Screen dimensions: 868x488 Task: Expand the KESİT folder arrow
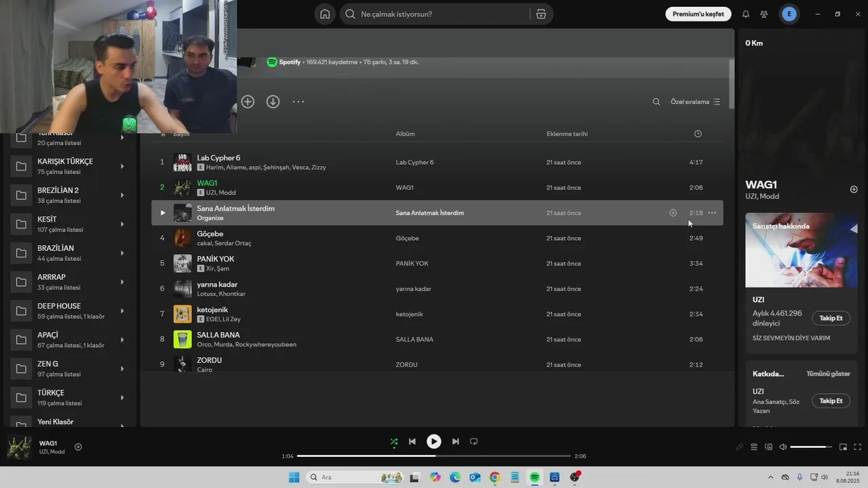point(122,224)
